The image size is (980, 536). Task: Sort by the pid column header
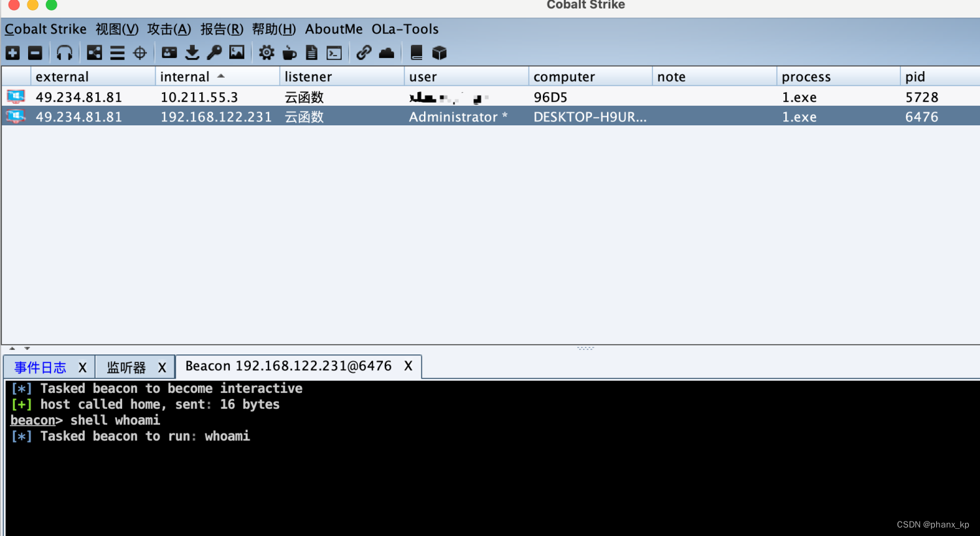(x=940, y=76)
